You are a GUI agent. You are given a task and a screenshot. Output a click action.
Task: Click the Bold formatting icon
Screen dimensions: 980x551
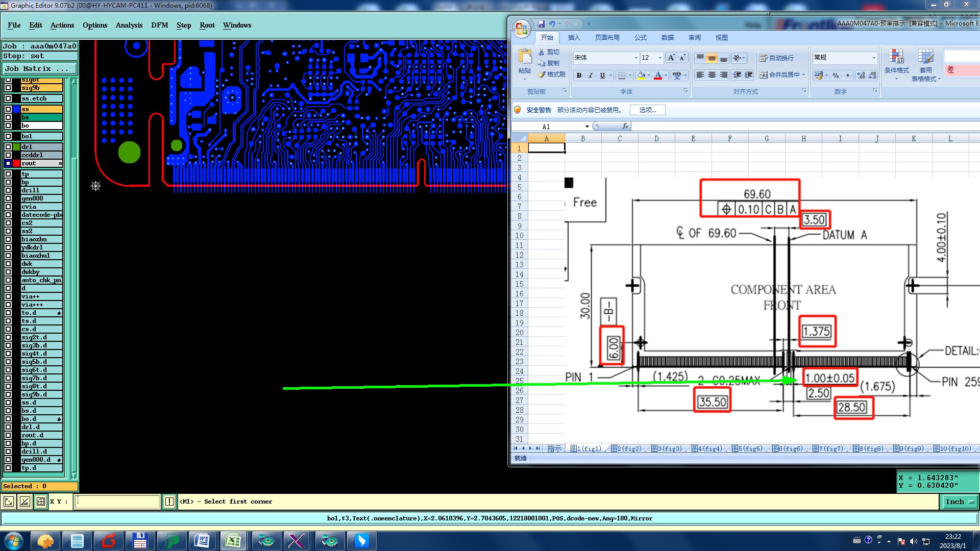[x=579, y=76]
